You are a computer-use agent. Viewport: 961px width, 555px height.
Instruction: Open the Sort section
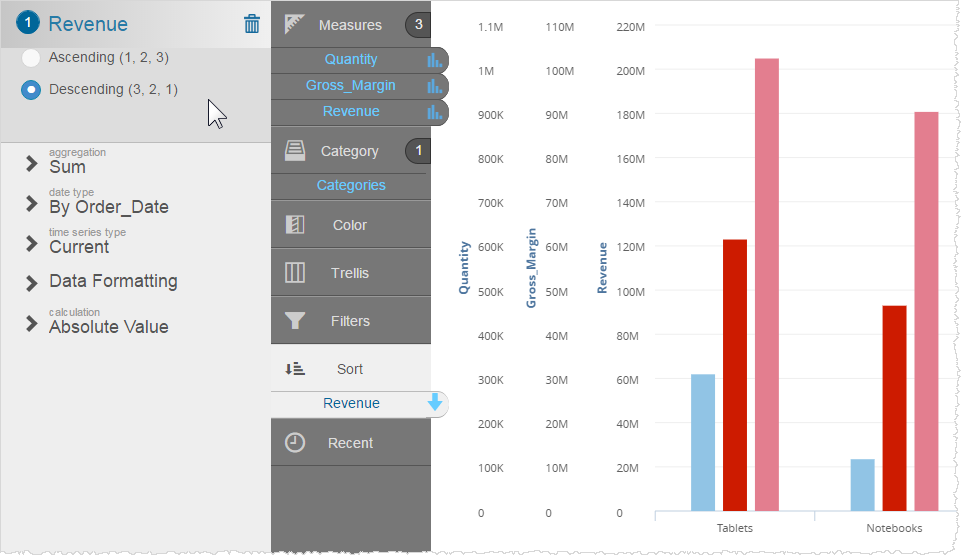pos(350,369)
